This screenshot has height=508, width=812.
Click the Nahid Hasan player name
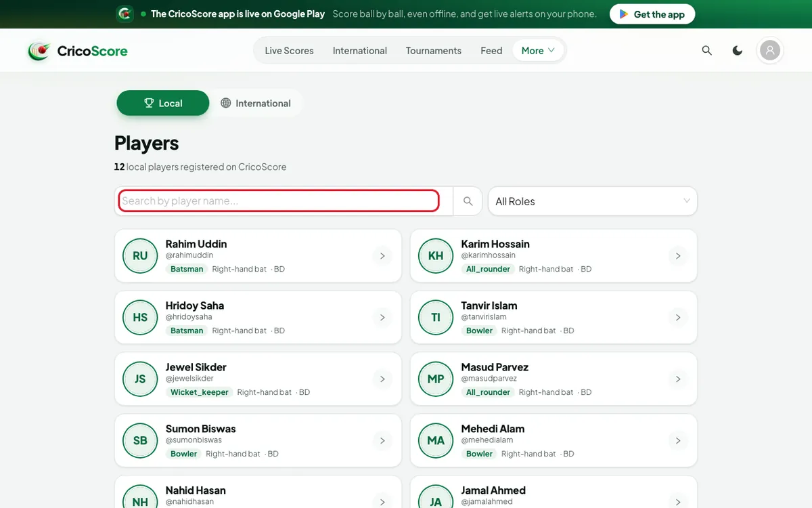tap(196, 490)
